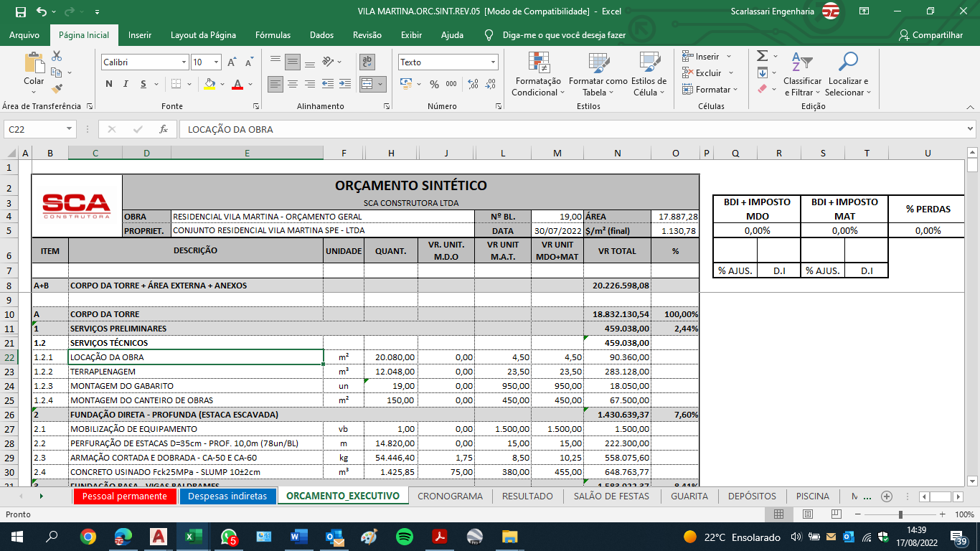Viewport: 980px width, 551px height.
Task: Click the percent style icon
Action: [x=434, y=84]
